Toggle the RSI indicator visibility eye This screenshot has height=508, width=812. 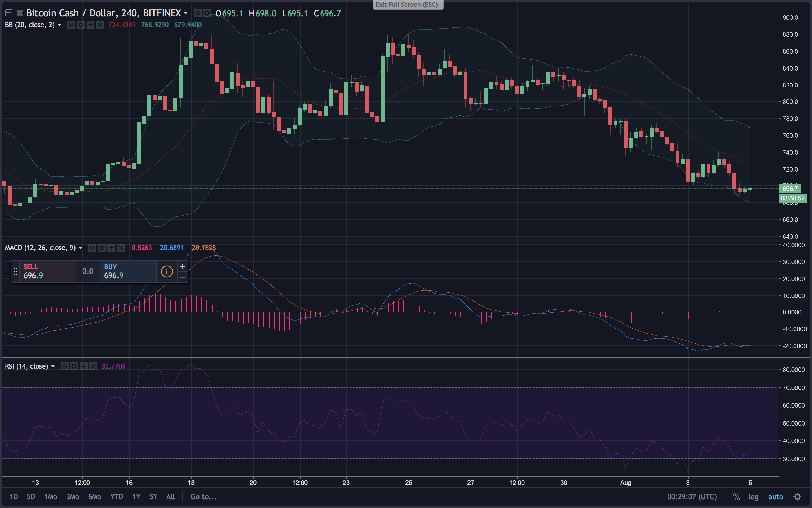[x=64, y=366]
